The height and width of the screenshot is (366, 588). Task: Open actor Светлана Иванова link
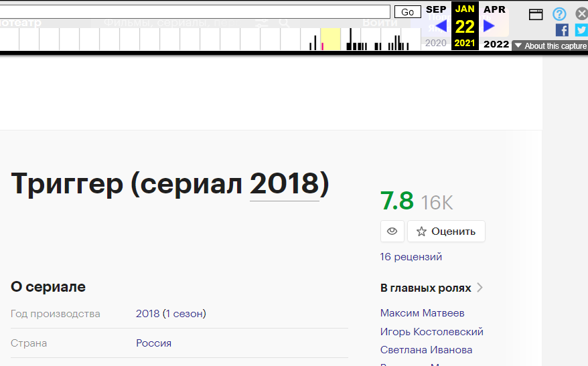point(426,349)
